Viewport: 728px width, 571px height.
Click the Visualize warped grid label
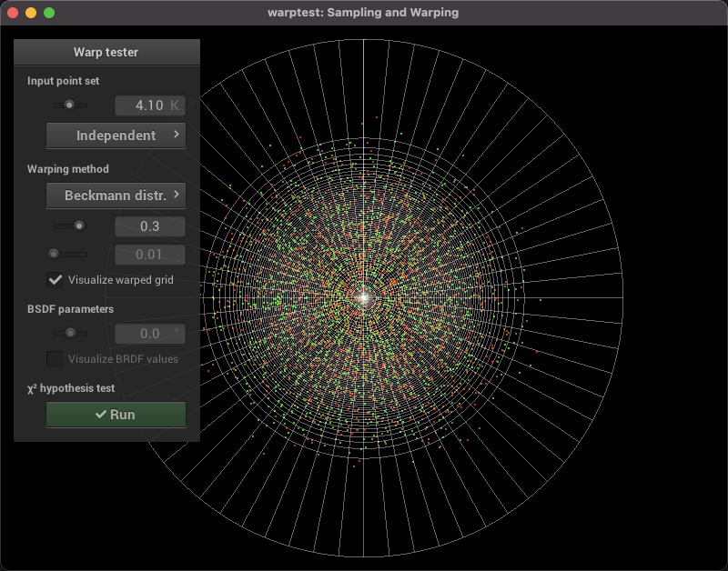(x=120, y=280)
